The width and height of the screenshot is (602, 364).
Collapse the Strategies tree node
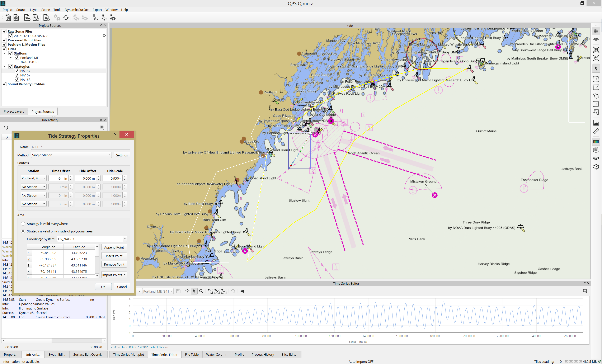5,66
